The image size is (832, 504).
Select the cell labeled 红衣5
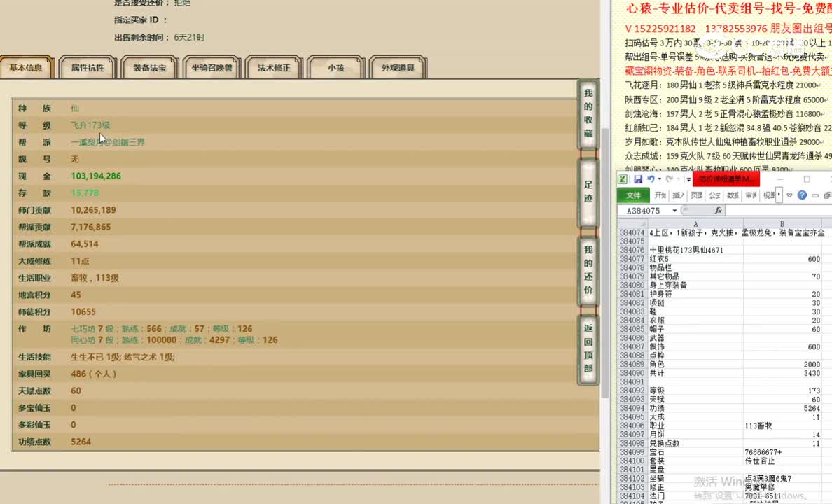(x=695, y=259)
